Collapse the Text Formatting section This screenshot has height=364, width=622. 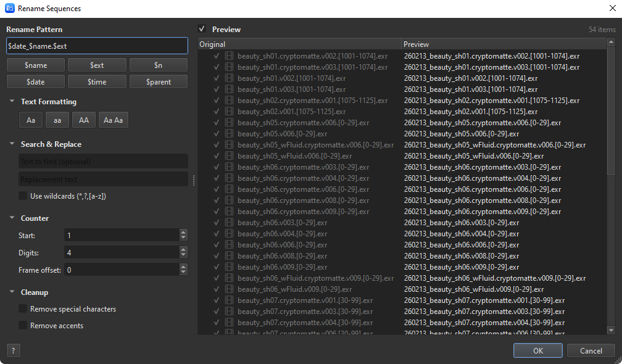(12, 102)
